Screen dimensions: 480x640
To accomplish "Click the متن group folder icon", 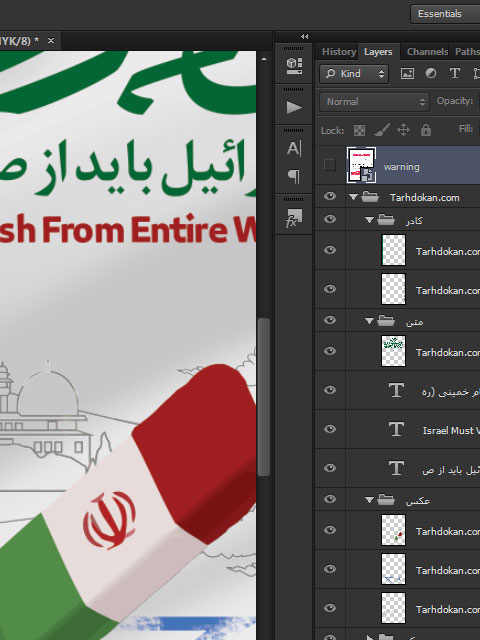I will 386,321.
